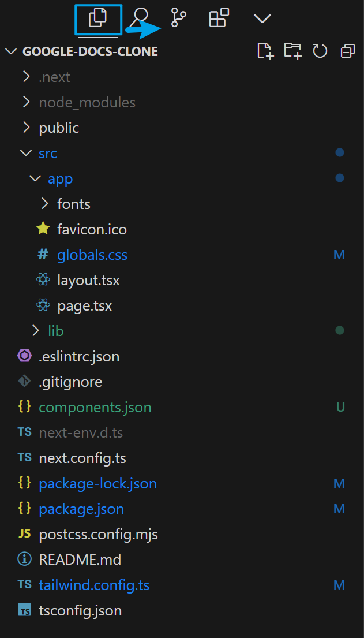364x638 pixels.
Task: Show additional views chevron in activity bar
Action: pos(262,19)
